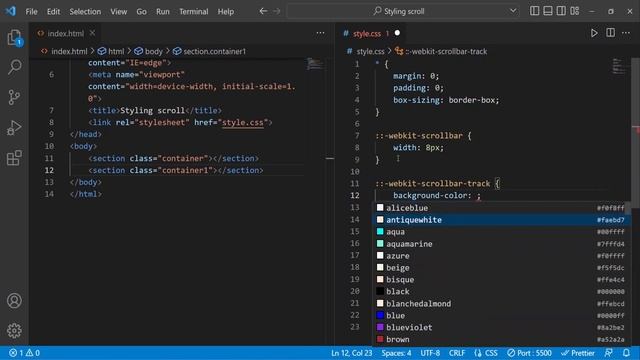Click the Prettier status bar item

578,353
